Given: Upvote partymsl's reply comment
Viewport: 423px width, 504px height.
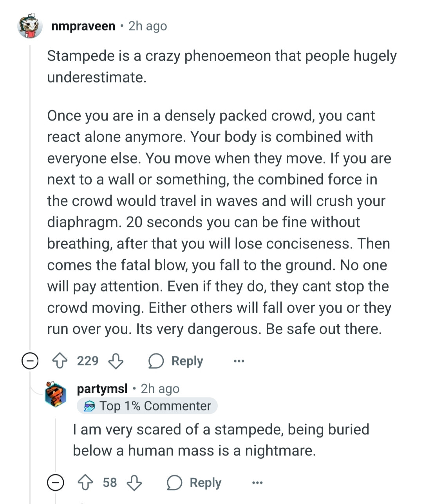Looking at the screenshot, I should click(x=86, y=482).
